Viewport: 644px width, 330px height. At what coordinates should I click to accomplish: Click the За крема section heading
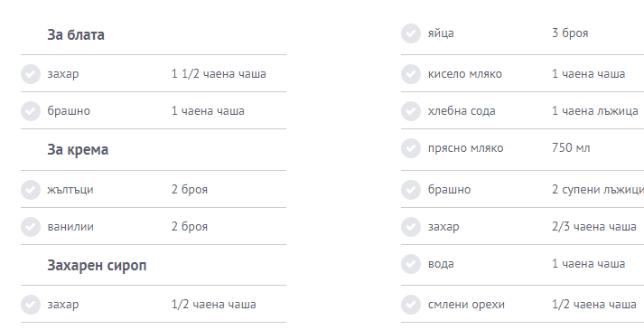pos(78,149)
